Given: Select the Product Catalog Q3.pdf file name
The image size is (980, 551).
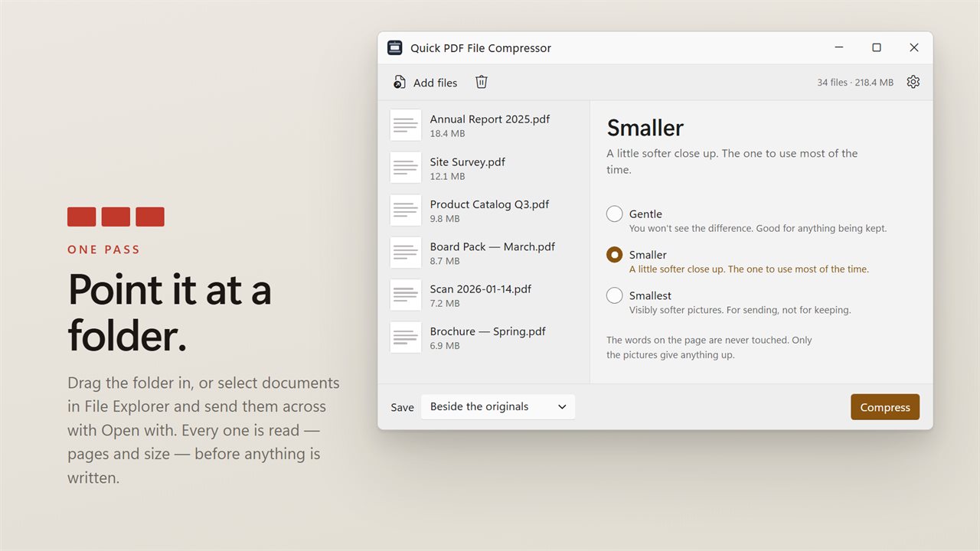Looking at the screenshot, I should (489, 204).
